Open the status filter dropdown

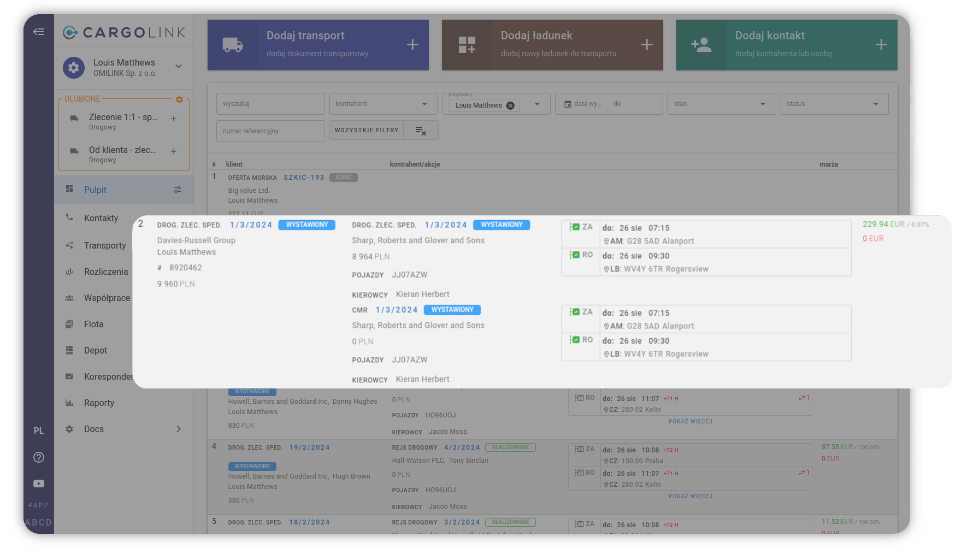tap(834, 104)
